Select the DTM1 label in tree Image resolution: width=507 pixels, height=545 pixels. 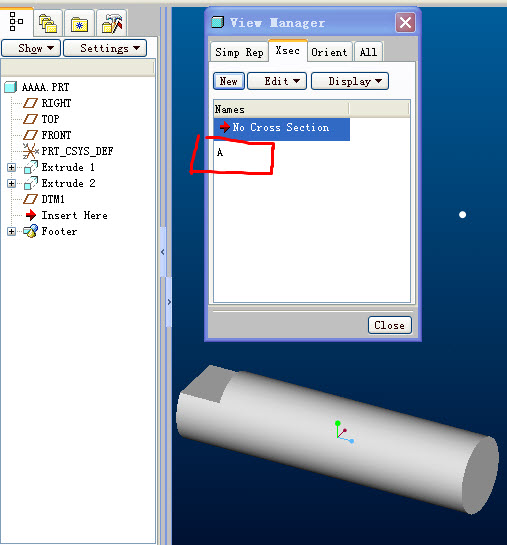coord(53,199)
